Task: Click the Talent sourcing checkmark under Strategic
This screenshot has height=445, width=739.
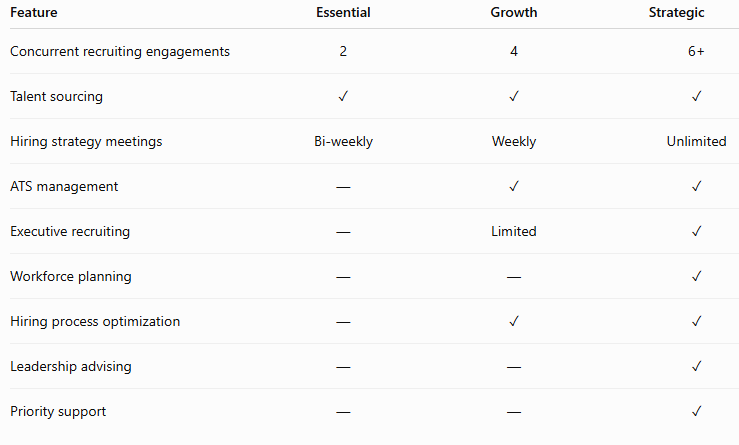Action: 697,96
